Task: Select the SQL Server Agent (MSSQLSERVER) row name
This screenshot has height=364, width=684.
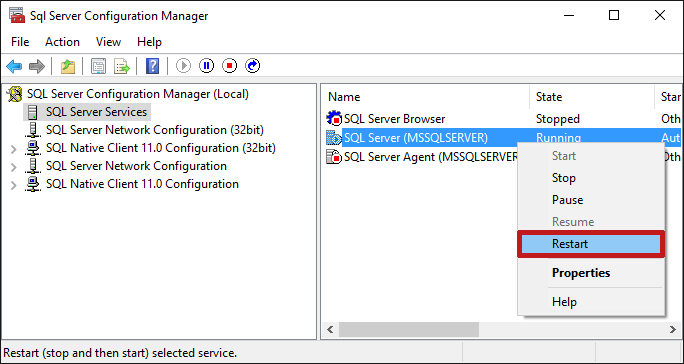Action: click(431, 157)
